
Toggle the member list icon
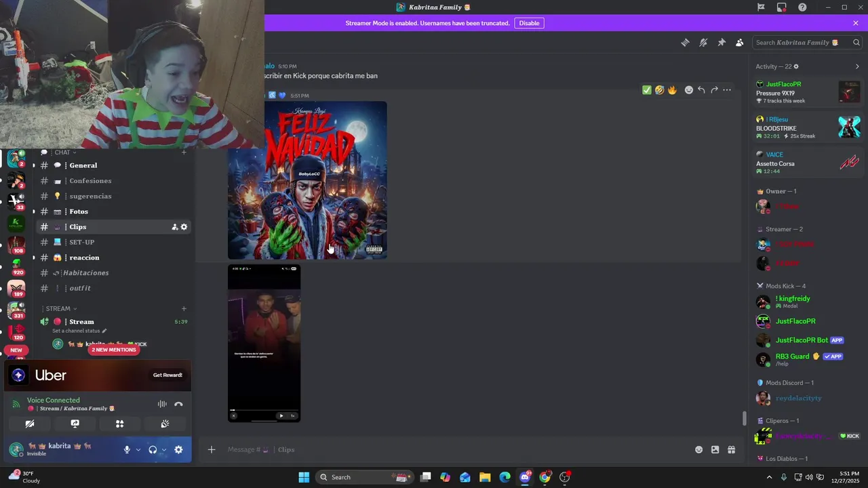click(x=740, y=43)
